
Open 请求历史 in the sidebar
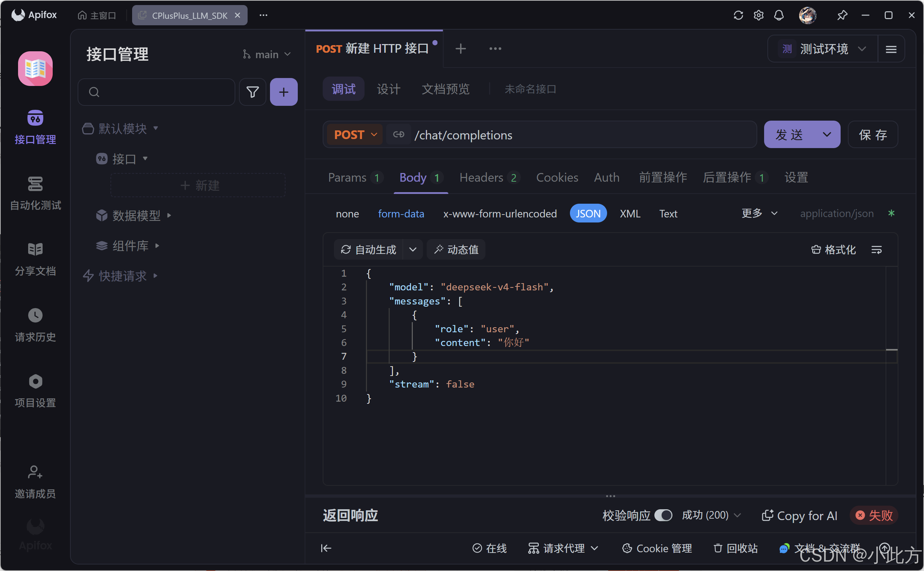click(35, 325)
